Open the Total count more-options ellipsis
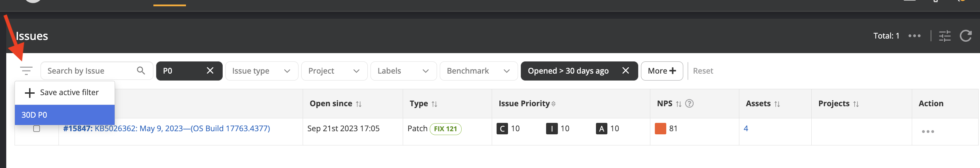 [x=914, y=36]
